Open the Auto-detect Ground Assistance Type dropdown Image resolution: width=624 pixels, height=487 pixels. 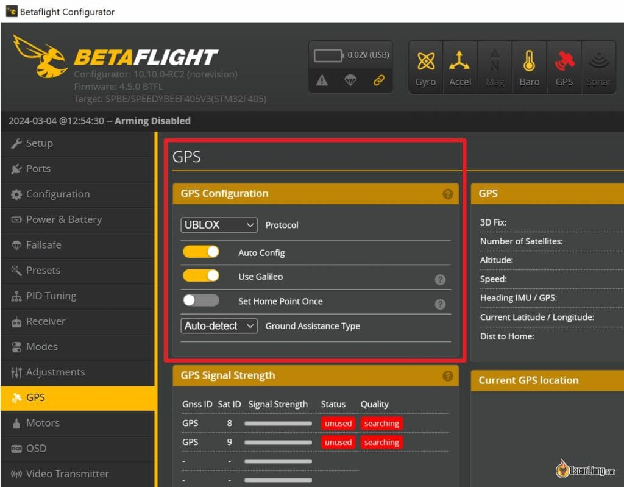pos(219,326)
